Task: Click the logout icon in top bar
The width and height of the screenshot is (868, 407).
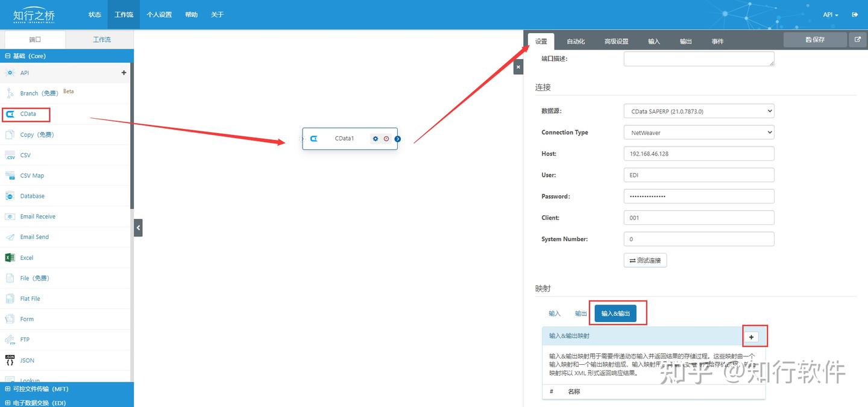Action: coord(855,14)
